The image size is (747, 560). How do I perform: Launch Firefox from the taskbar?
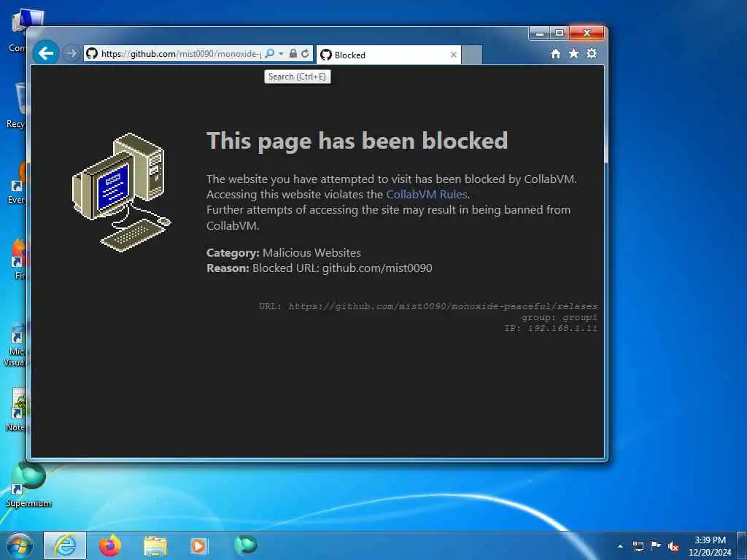(110, 545)
